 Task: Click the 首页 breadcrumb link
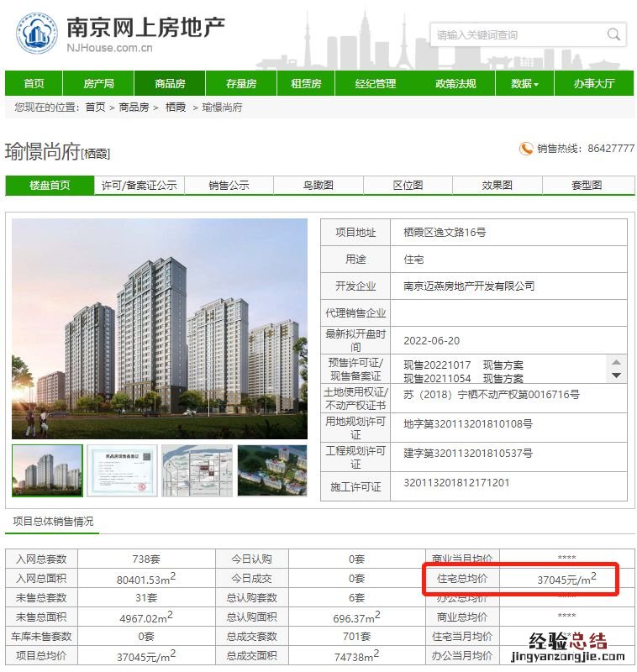click(95, 108)
